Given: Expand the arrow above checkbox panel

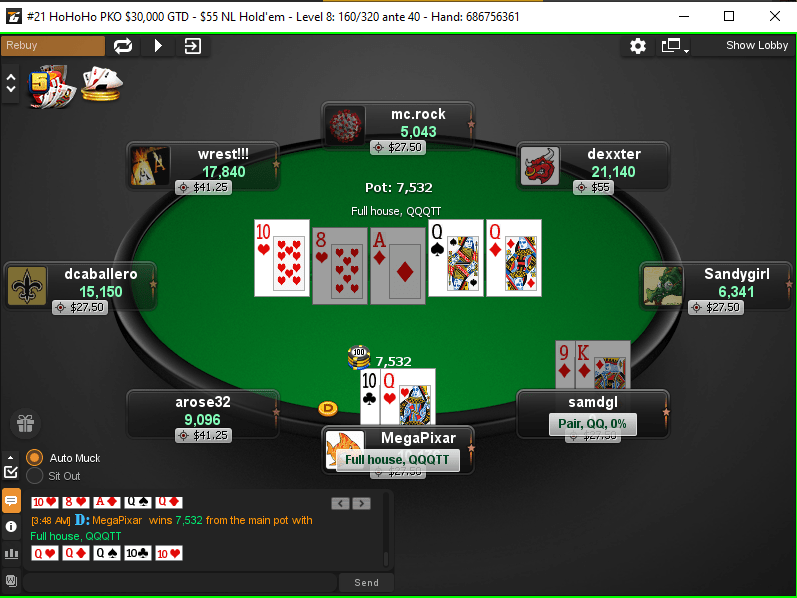Looking at the screenshot, I should tap(11, 457).
